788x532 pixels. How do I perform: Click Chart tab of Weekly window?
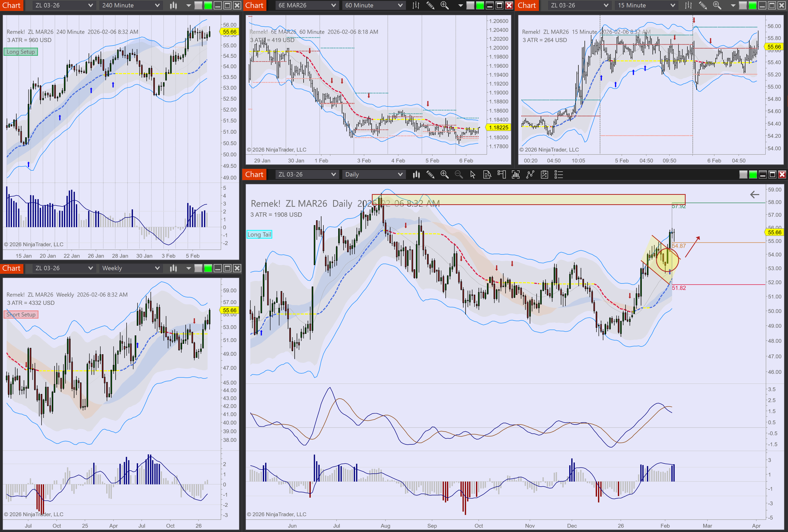tap(12, 268)
